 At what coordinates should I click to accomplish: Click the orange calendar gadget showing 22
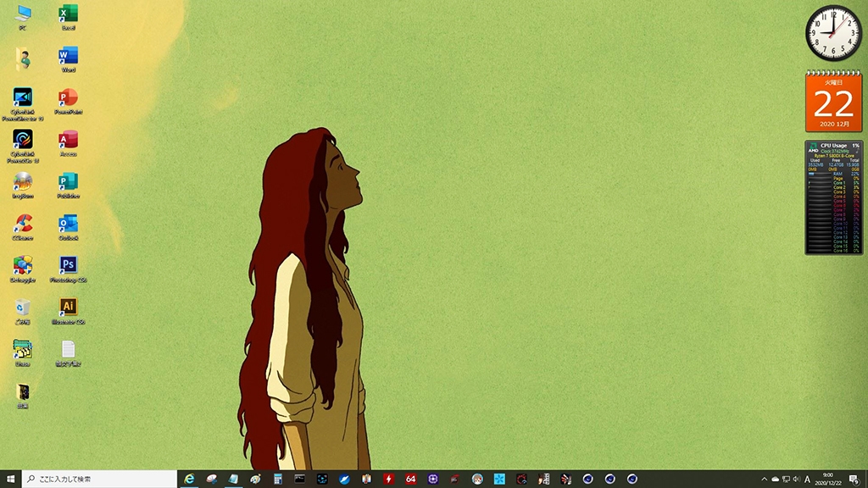point(832,103)
